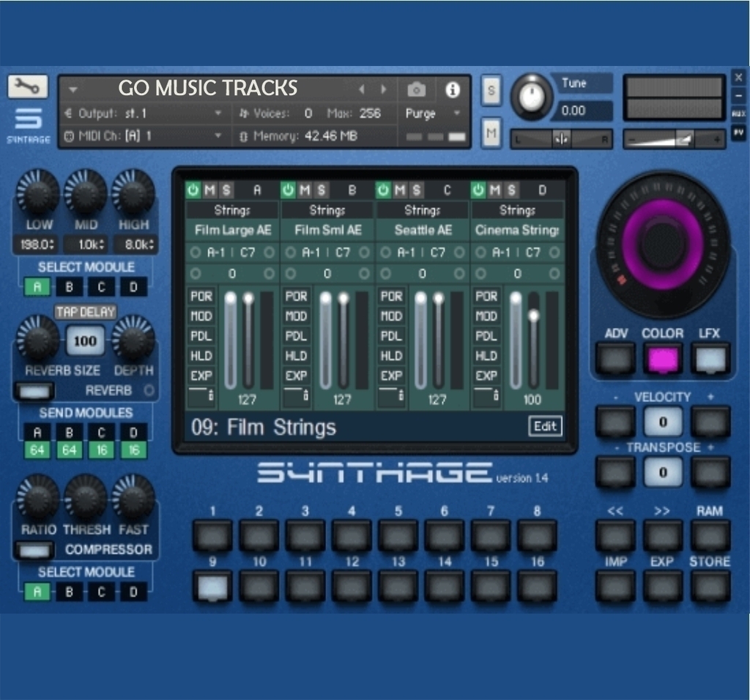This screenshot has width=750, height=700.
Task: Click the POR button of module A
Action: coord(201,297)
